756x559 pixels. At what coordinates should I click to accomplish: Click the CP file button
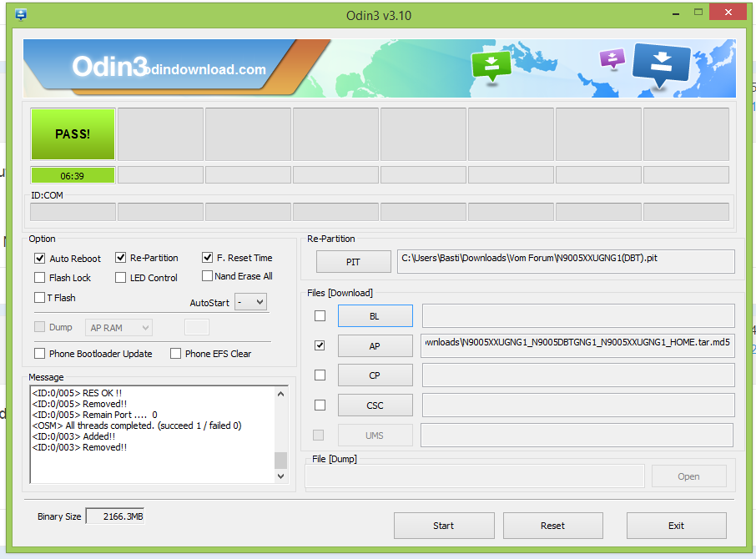[375, 375]
